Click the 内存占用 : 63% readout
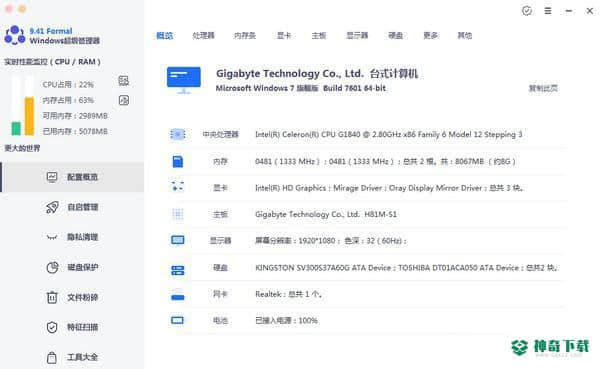The height and width of the screenshot is (369, 600). [x=68, y=100]
